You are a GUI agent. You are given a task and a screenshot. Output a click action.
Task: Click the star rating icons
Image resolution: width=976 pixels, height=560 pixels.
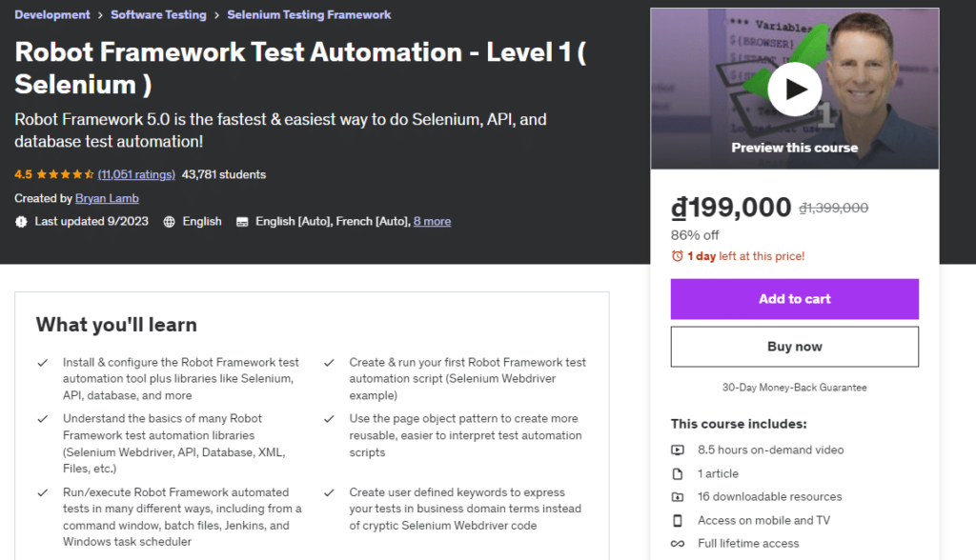pyautogui.click(x=65, y=174)
